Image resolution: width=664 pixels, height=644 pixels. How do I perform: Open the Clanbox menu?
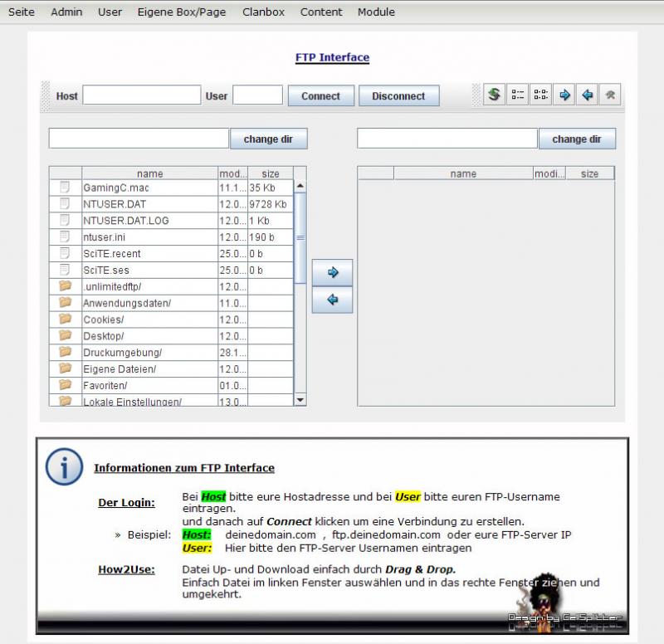[263, 12]
